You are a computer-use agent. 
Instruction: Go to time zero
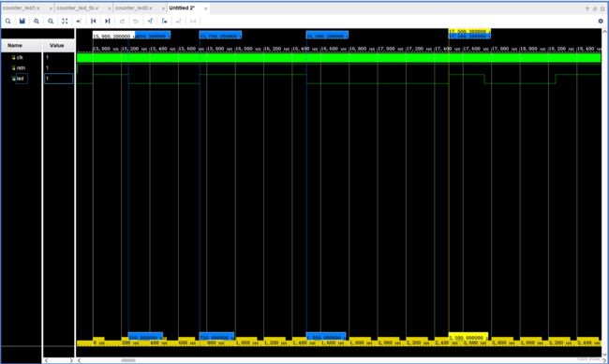[93, 21]
